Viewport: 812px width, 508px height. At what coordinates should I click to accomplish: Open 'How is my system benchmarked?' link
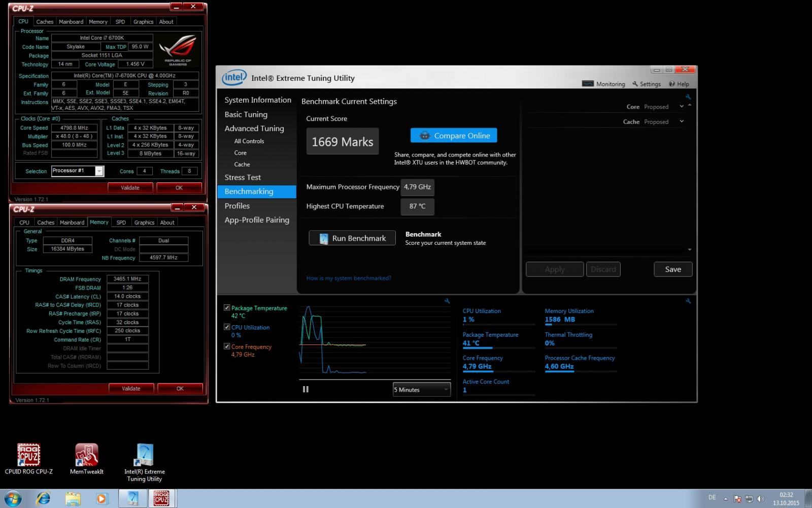(x=349, y=278)
